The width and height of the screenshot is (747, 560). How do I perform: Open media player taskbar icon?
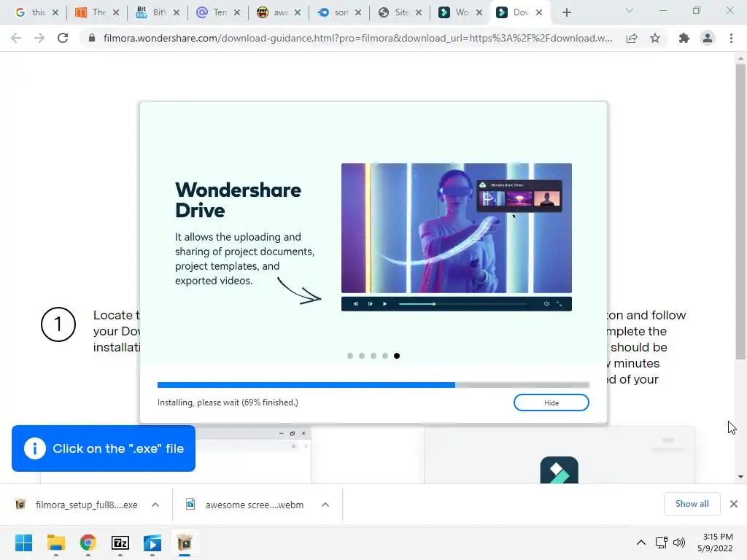coord(152,542)
